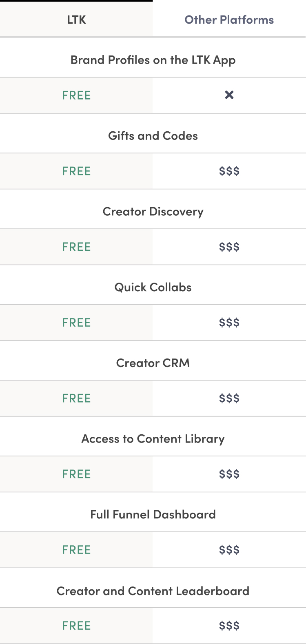This screenshot has width=306, height=644.
Task: Click $$$ under Full Funnel Dashboard
Action: [229, 550]
